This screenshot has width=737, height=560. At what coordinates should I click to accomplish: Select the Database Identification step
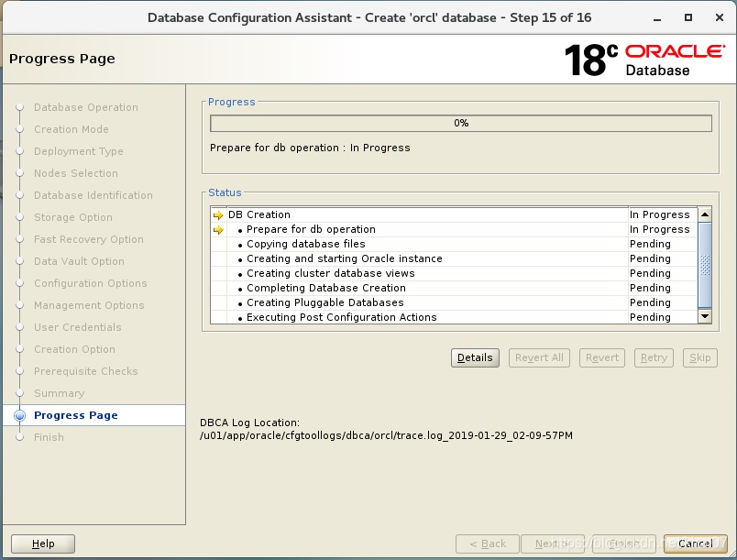(x=93, y=195)
